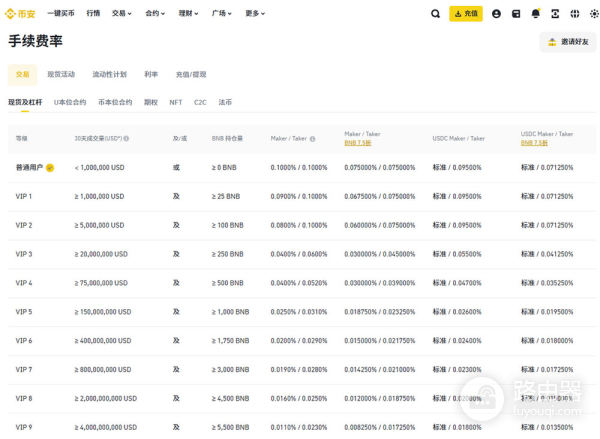Switch to the 充值/提现 tab
The height and width of the screenshot is (439, 600).
191,75
